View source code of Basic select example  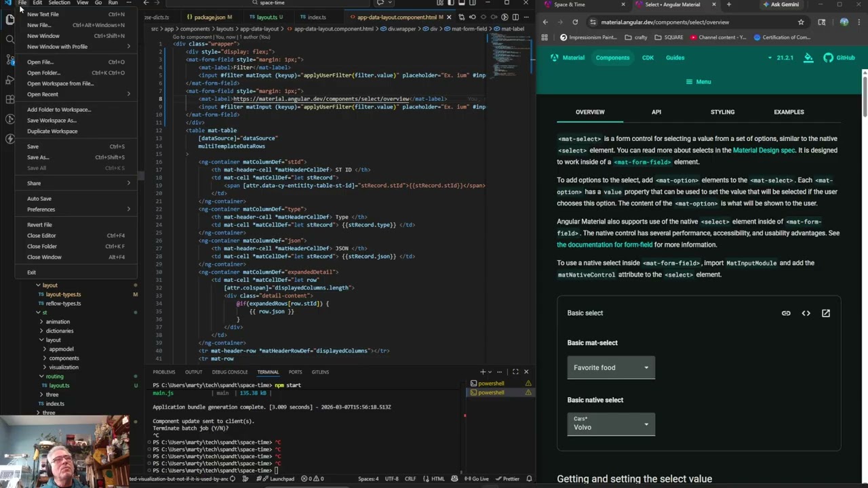pyautogui.click(x=806, y=313)
